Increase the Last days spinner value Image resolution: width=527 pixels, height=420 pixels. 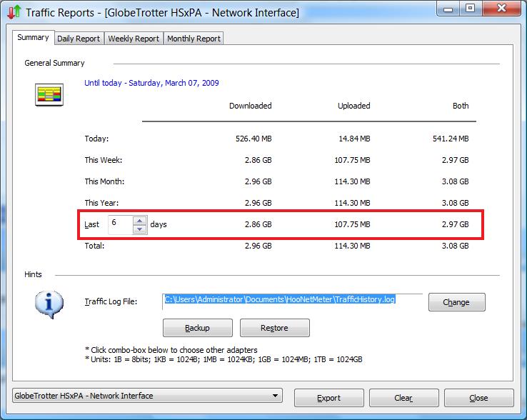tap(140, 220)
